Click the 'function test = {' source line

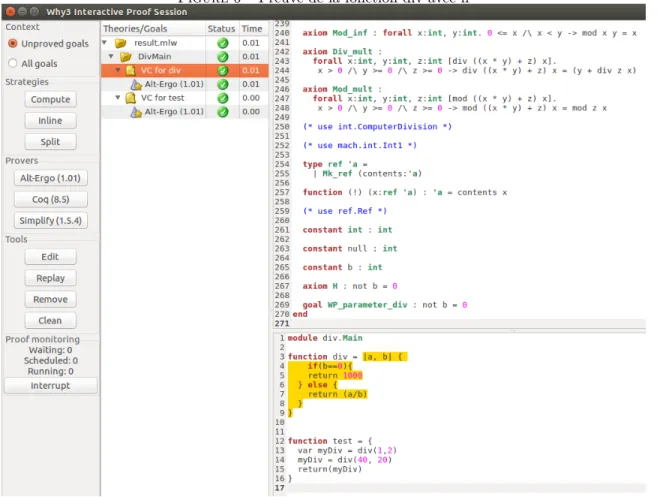tap(330, 441)
